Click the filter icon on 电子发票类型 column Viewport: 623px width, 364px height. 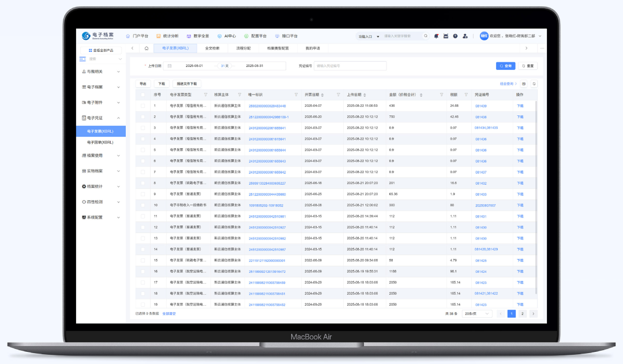tap(205, 95)
